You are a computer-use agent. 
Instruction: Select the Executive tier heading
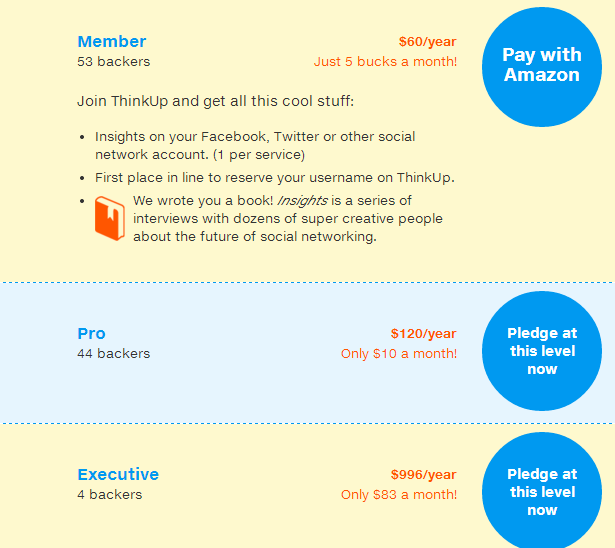[118, 474]
